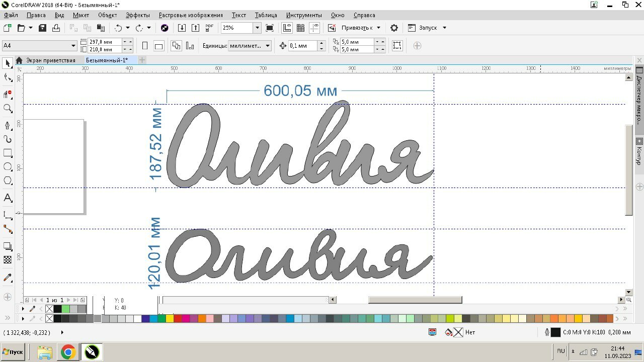Select the Transparency checkerboard tool

pyautogui.click(x=8, y=260)
